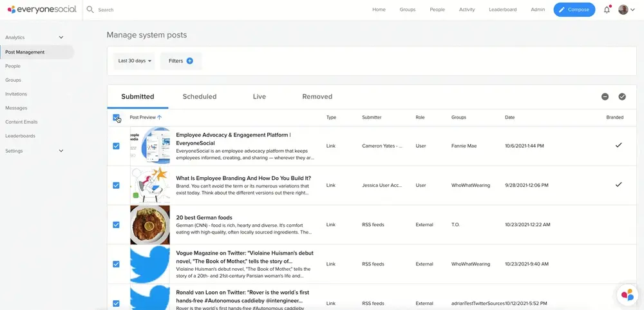
Task: Click the plus icon on Filters
Action: pos(190,61)
